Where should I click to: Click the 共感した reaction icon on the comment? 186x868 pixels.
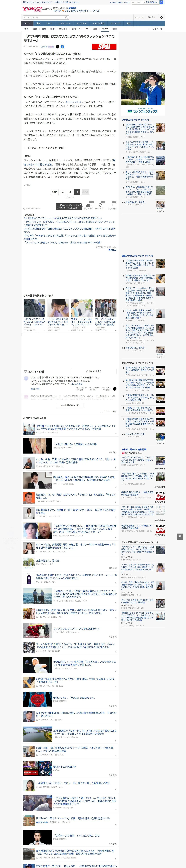coord(77,389)
